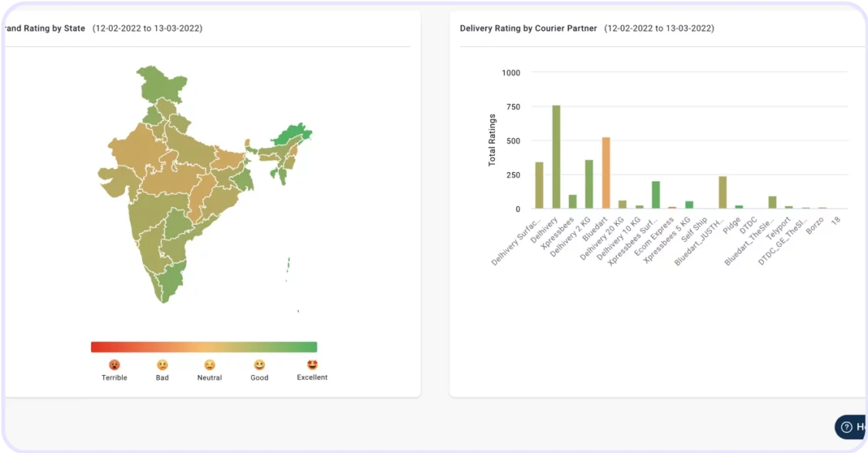The height and width of the screenshot is (453, 868).
Task: Click the 'Good' legend label
Action: (259, 377)
